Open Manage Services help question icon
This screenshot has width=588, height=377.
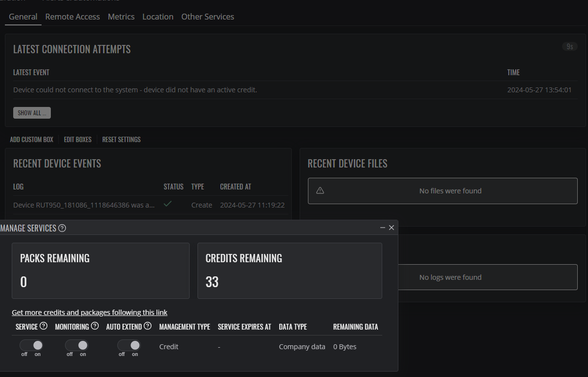click(62, 228)
